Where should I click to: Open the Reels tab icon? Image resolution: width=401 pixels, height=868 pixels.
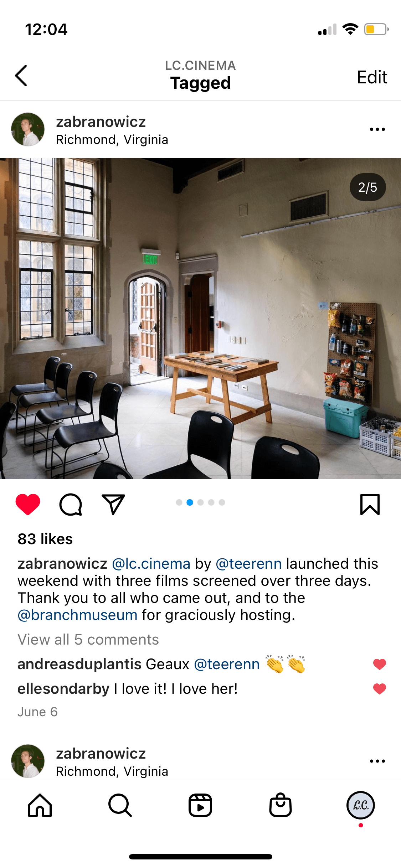click(200, 805)
